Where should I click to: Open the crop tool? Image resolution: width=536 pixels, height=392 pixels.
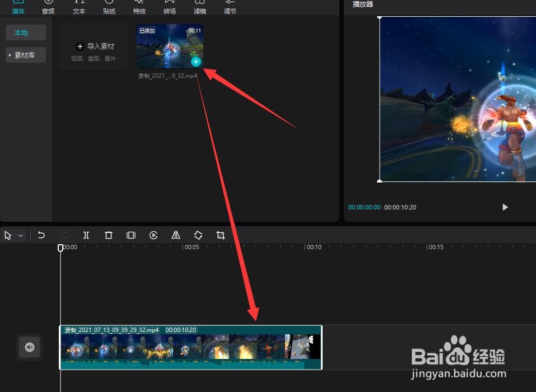coord(221,235)
